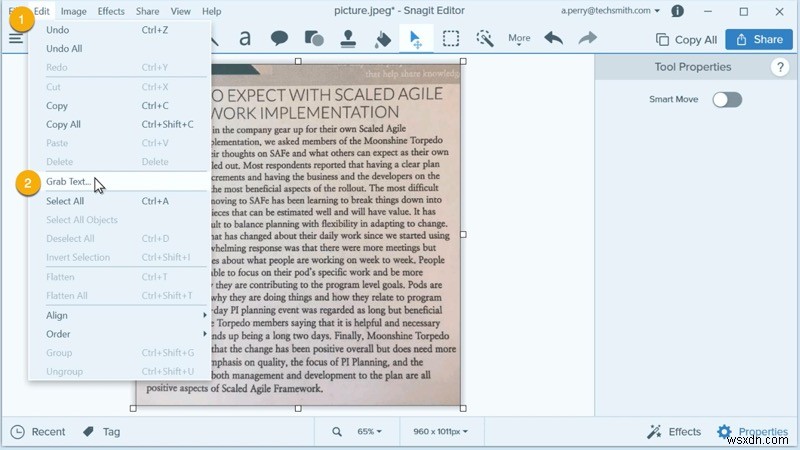Click the right-middle selection handle of image
Image resolution: width=800 pixels, height=450 pixels.
pos(463,234)
